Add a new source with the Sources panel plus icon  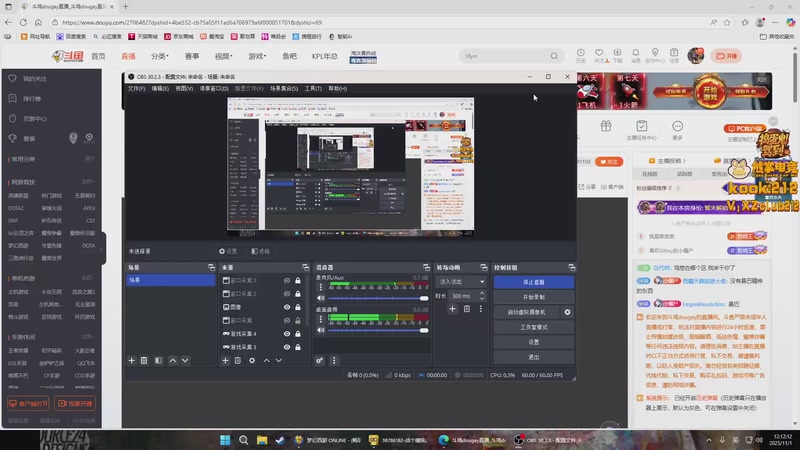click(225, 360)
